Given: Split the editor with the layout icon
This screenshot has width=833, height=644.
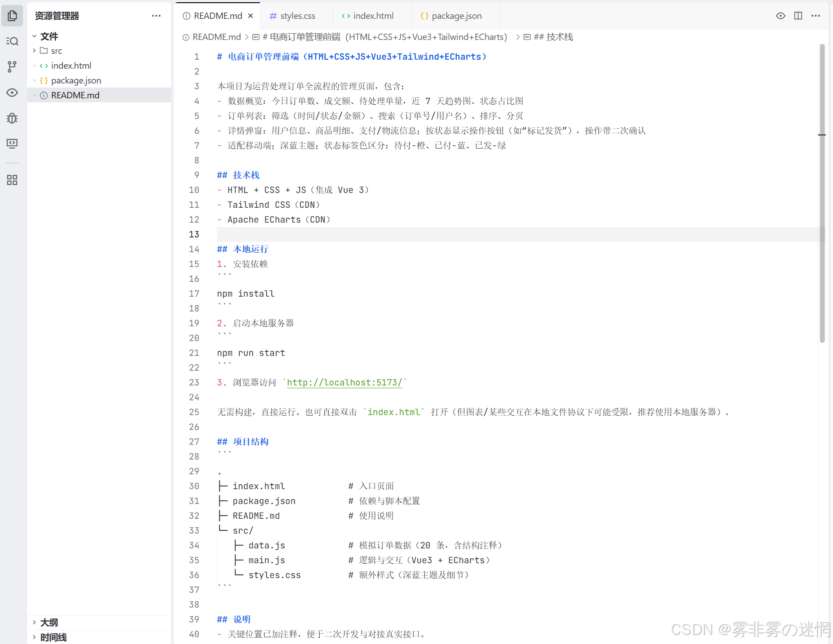Looking at the screenshot, I should click(x=798, y=16).
